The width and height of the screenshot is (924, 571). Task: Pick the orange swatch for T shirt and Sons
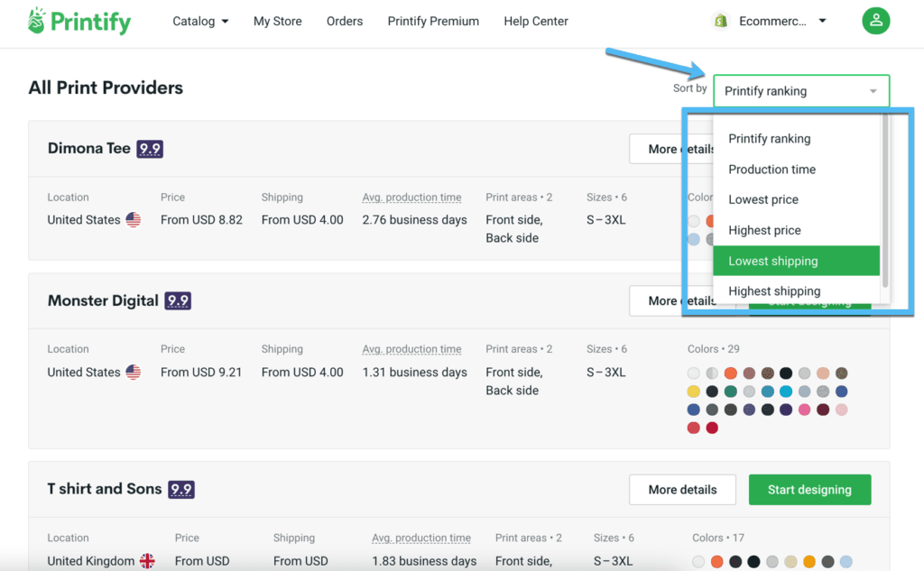(717, 562)
